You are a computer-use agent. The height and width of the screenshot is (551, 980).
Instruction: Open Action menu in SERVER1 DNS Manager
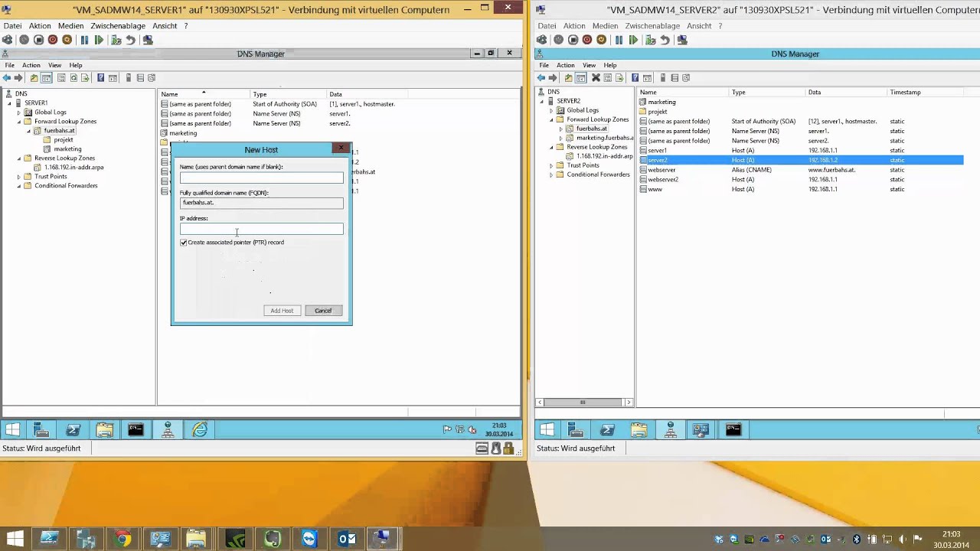pos(31,65)
